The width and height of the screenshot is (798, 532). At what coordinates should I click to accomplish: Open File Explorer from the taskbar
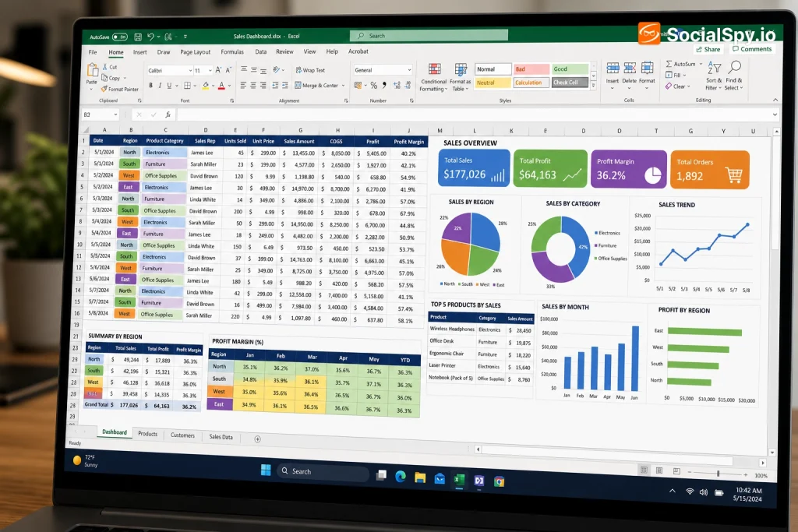(x=420, y=477)
